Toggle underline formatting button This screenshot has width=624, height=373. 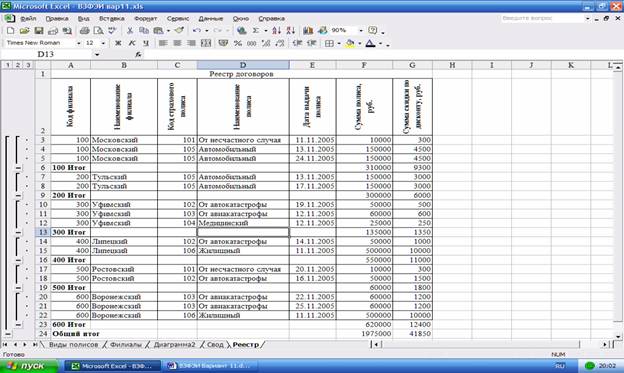pyautogui.click(x=146, y=43)
